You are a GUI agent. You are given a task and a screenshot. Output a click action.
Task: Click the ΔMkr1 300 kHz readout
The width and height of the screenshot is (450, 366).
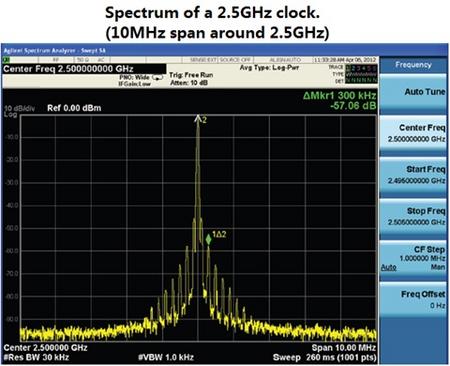click(x=339, y=96)
